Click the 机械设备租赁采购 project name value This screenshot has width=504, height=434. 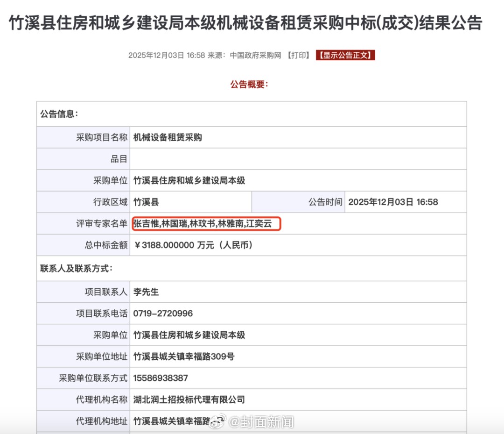(168, 137)
